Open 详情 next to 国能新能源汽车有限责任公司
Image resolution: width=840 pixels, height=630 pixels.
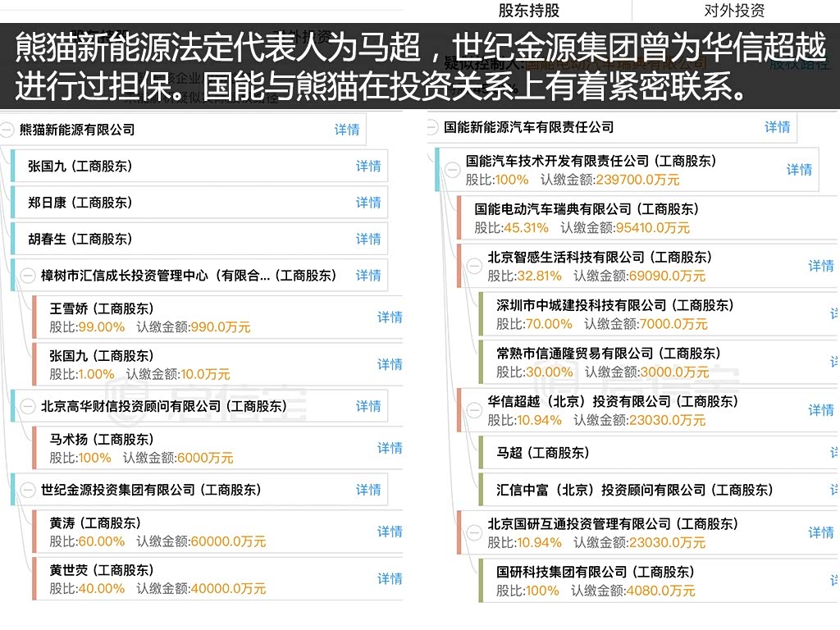pyautogui.click(x=777, y=127)
